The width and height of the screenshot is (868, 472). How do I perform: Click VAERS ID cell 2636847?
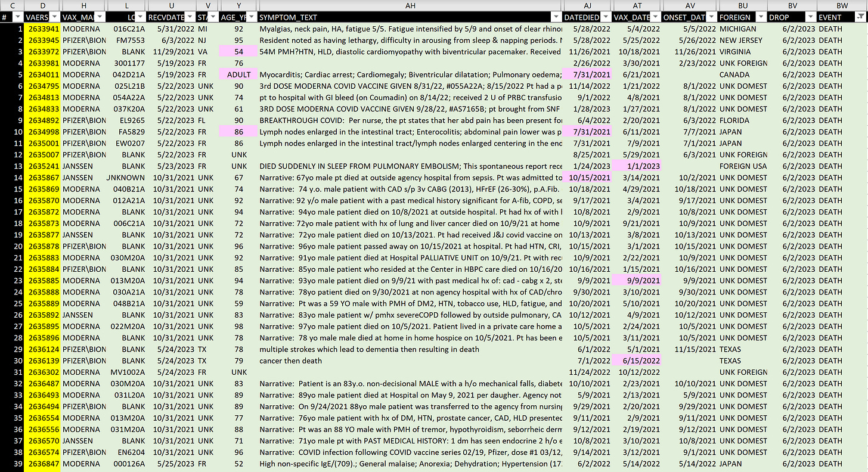(x=42, y=464)
